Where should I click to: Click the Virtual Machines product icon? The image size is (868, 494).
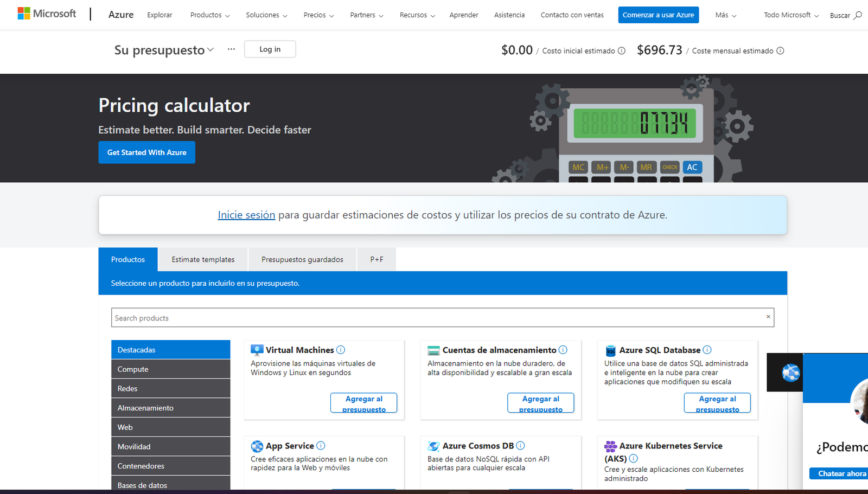pos(257,350)
